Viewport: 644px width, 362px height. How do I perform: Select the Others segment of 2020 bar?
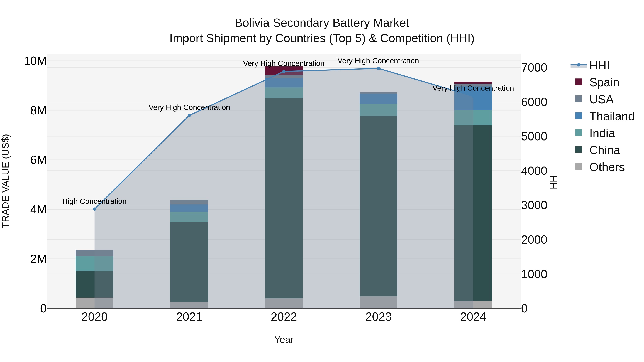click(x=94, y=303)
